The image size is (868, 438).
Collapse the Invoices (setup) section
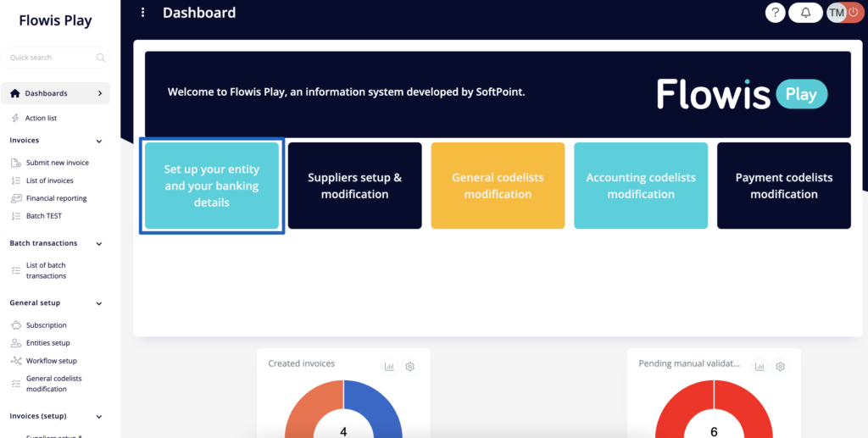point(99,417)
